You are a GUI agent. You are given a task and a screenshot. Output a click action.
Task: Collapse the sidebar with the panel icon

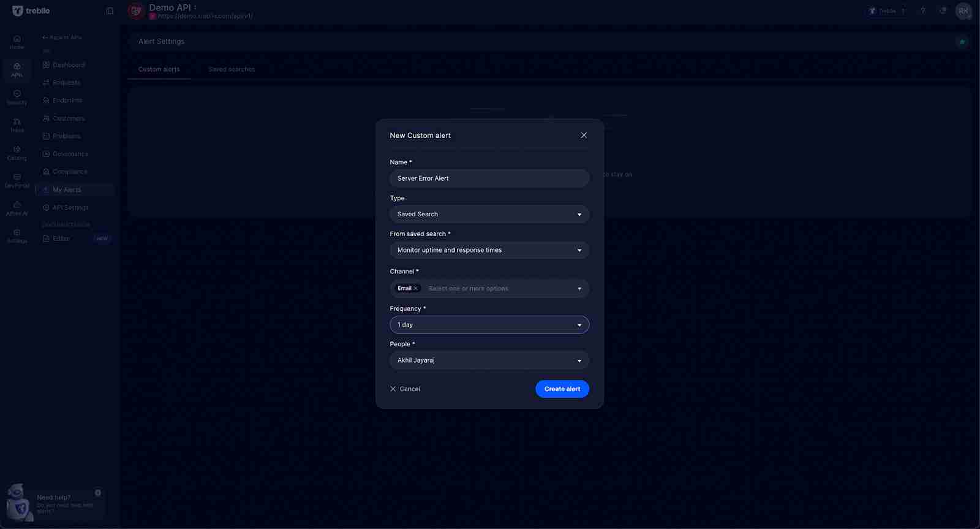pyautogui.click(x=110, y=11)
